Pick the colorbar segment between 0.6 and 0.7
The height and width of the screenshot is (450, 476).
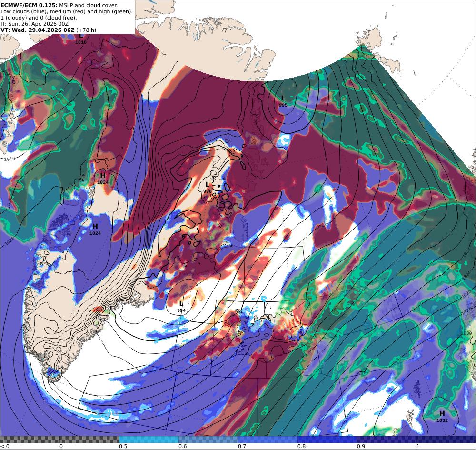[208, 440]
